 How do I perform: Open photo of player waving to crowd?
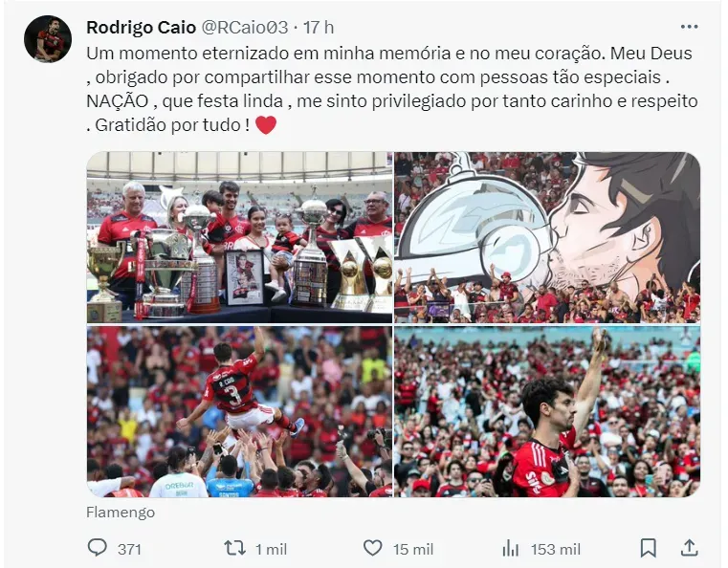547,411
